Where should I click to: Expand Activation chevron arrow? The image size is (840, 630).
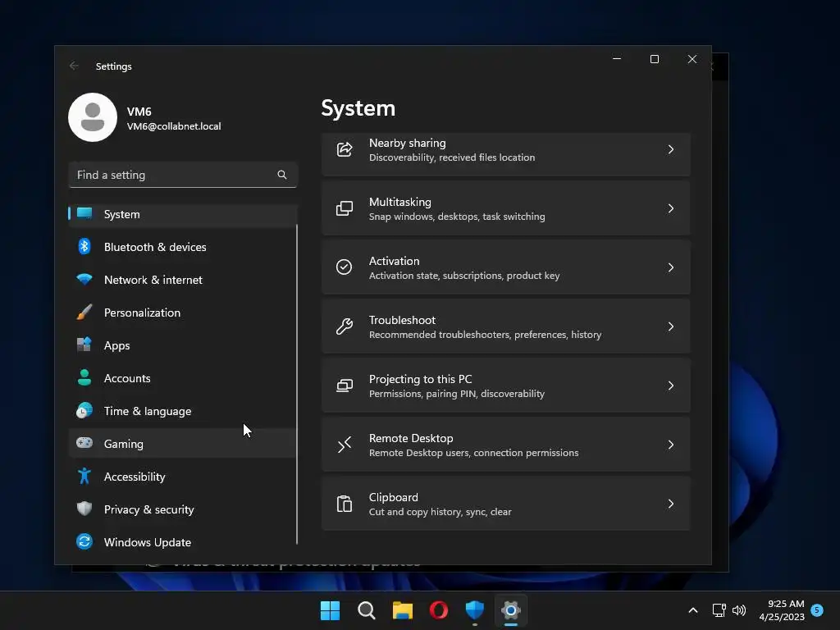pyautogui.click(x=671, y=267)
